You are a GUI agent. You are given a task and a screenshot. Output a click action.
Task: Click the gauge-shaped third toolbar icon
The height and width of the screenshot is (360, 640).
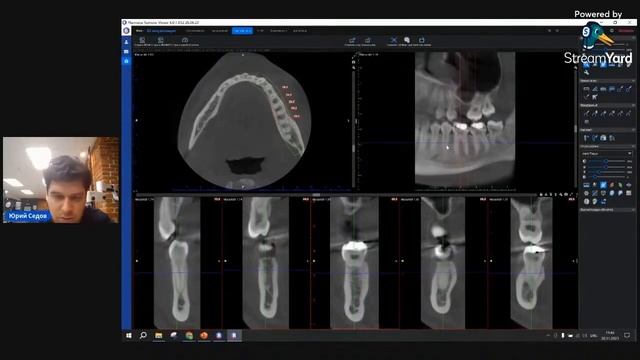tap(185, 40)
